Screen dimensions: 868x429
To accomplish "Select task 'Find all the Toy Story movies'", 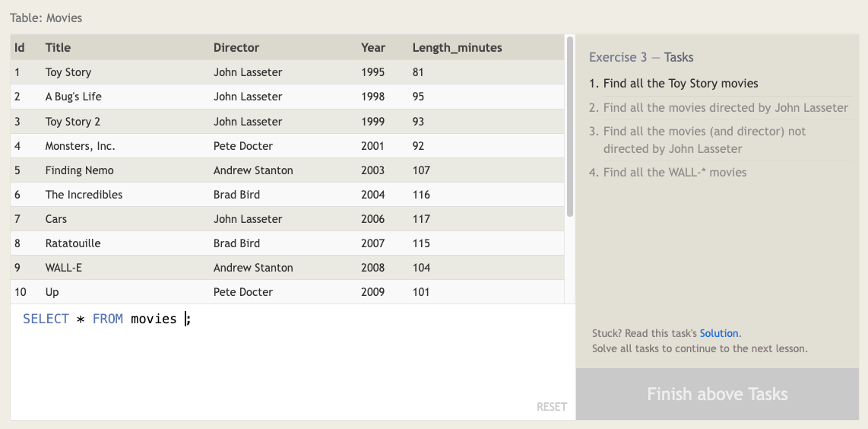I will pos(680,84).
